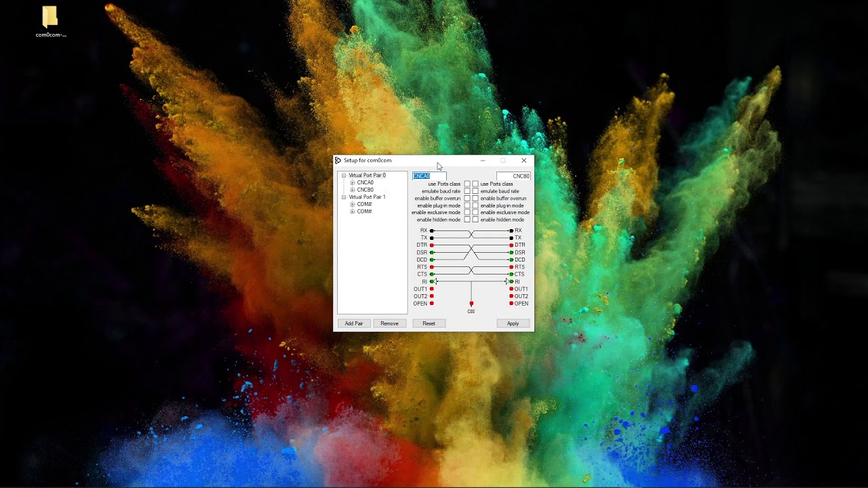Click the RI pin on the CNCA0 side
Image resolution: width=868 pixels, height=488 pixels.
click(x=431, y=282)
